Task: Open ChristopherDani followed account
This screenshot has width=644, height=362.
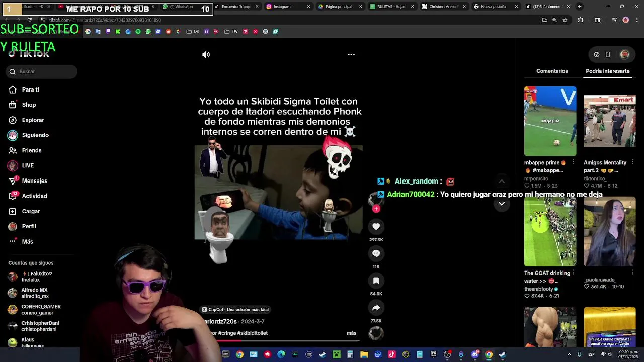Action: coord(35,326)
